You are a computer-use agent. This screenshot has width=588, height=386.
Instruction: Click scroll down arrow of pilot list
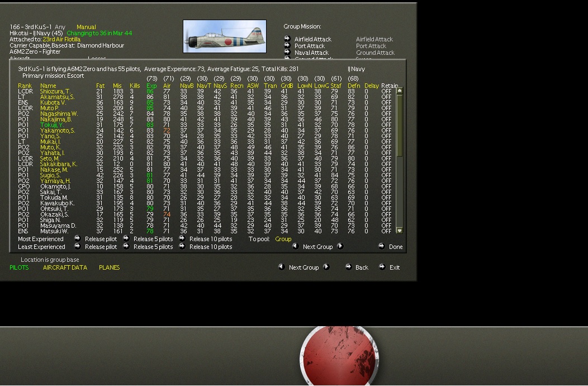[x=400, y=230]
